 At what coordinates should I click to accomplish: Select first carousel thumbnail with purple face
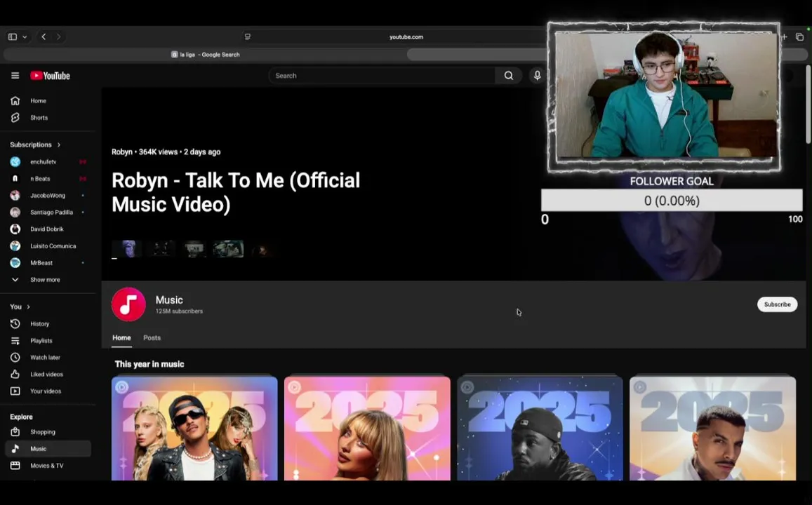coord(127,249)
